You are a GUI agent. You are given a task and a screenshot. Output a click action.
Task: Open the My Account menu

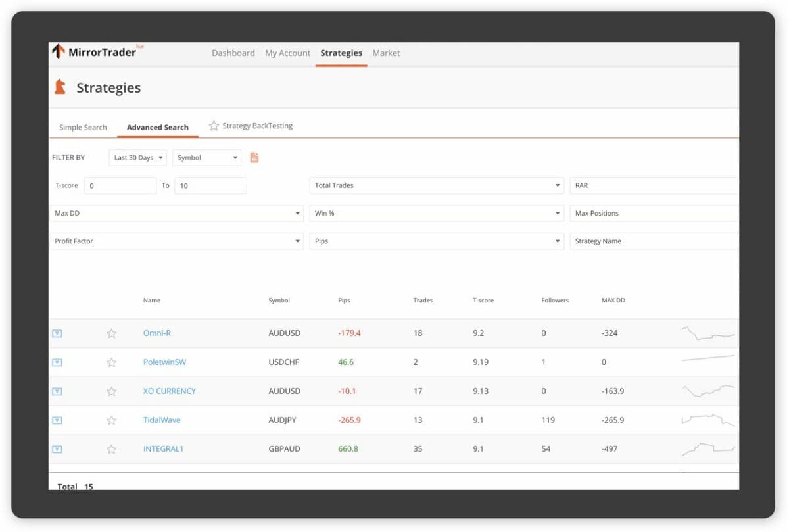click(x=288, y=53)
